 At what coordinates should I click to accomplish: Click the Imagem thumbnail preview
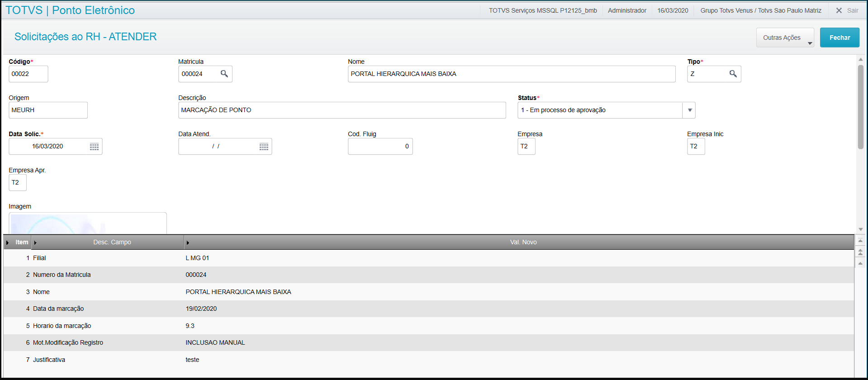pos(87,223)
